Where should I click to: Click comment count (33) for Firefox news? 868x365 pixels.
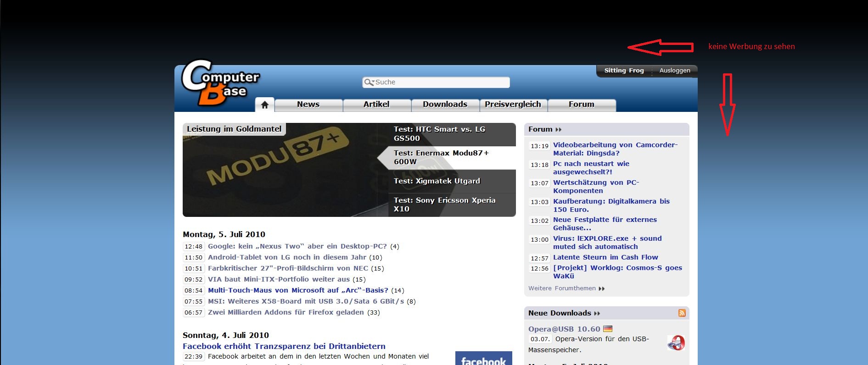click(374, 313)
